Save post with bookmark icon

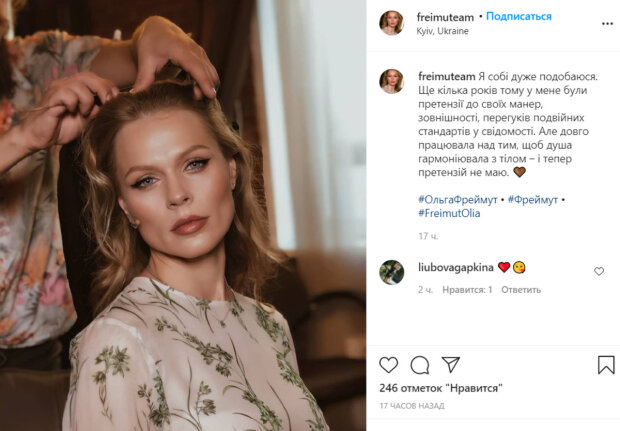tap(605, 365)
